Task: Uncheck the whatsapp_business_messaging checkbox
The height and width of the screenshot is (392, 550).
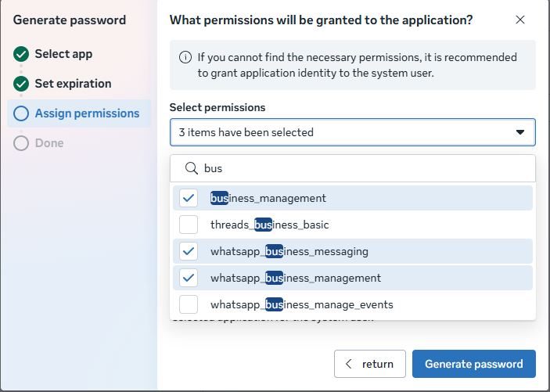Action: point(189,251)
